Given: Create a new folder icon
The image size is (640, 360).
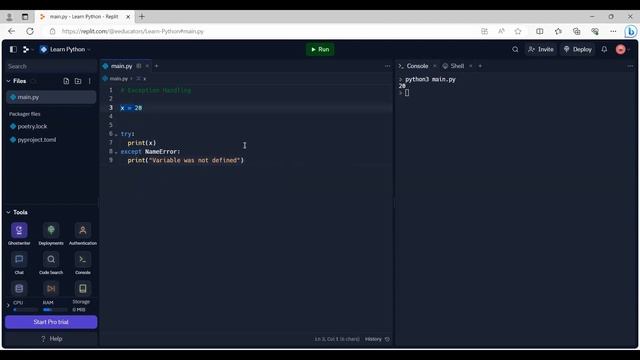Looking at the screenshot, I should [x=78, y=81].
